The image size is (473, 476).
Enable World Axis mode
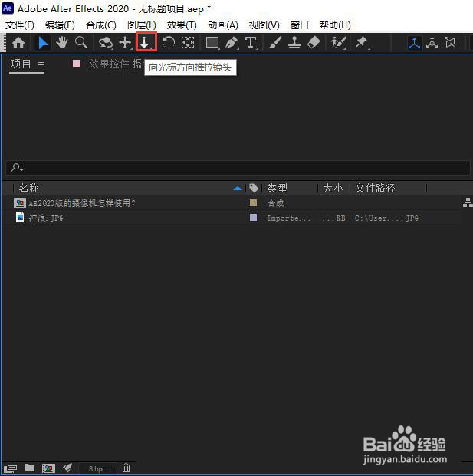click(x=432, y=42)
